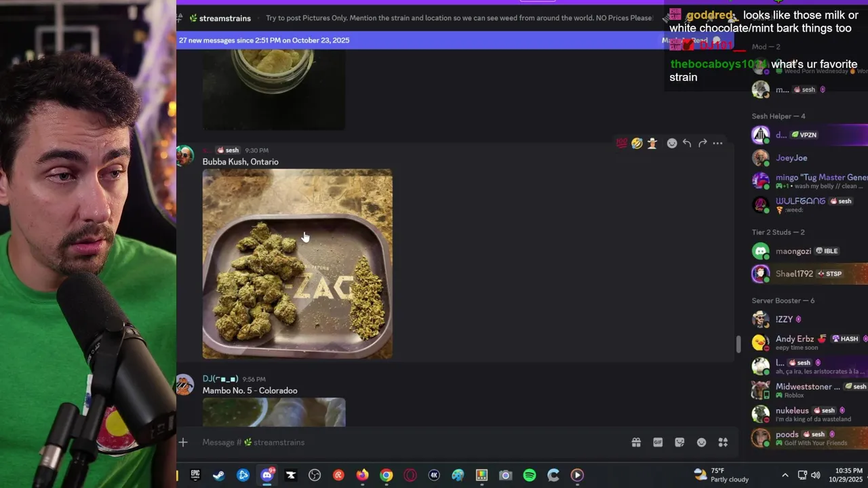Open the jar image at top of chat
868x488 pixels.
274,89
